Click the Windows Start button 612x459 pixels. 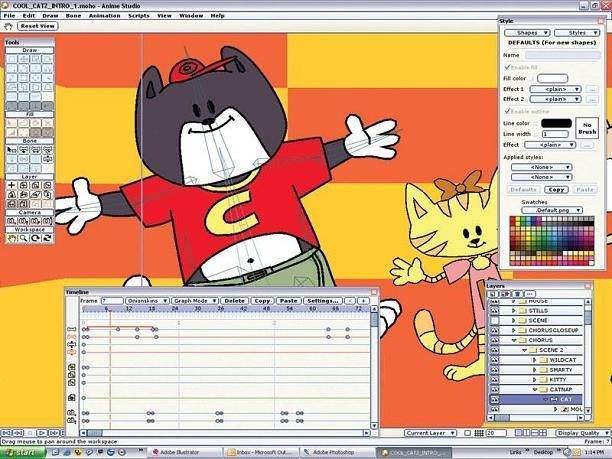pos(23,452)
